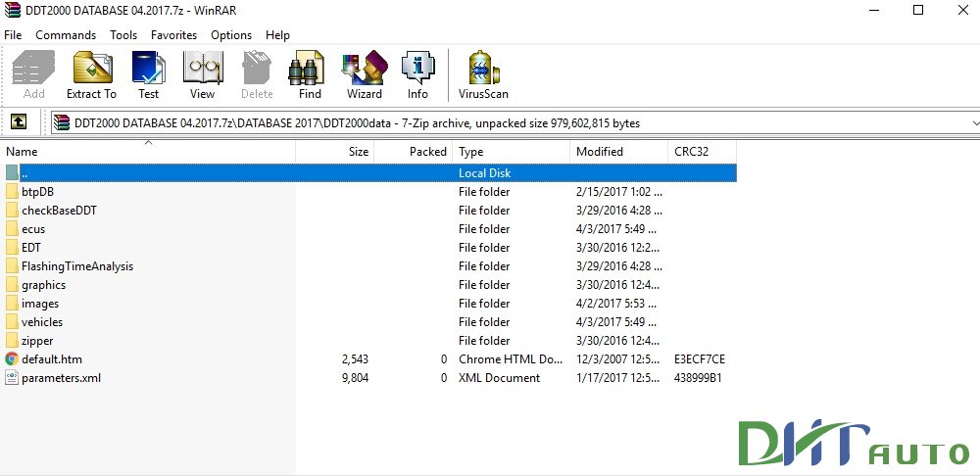Sort by CRC32 column header
980x476 pixels.
tap(703, 151)
